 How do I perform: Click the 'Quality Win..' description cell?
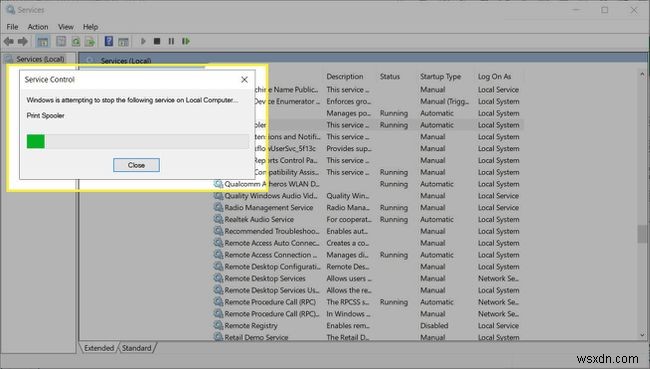347,196
